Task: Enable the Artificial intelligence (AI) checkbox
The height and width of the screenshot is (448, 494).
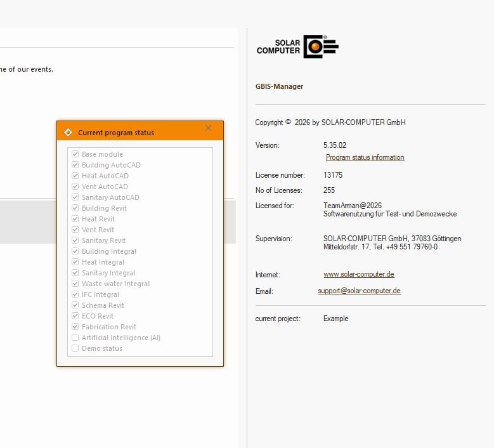Action: coord(75,338)
